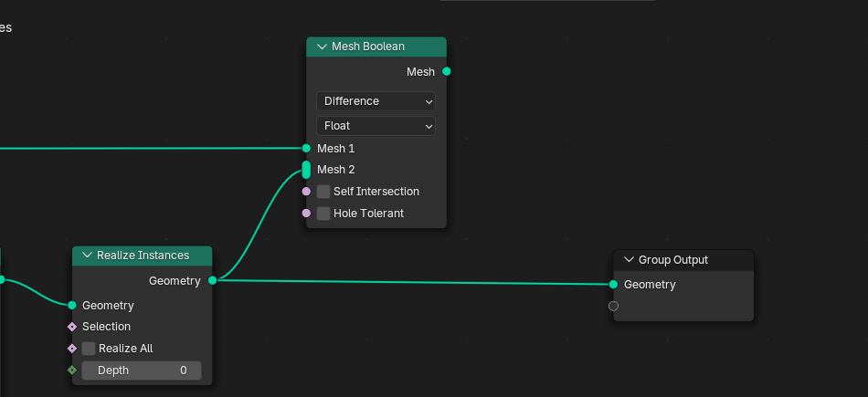Open the Difference operation dropdown
This screenshot has width=868, height=397.
coord(376,101)
